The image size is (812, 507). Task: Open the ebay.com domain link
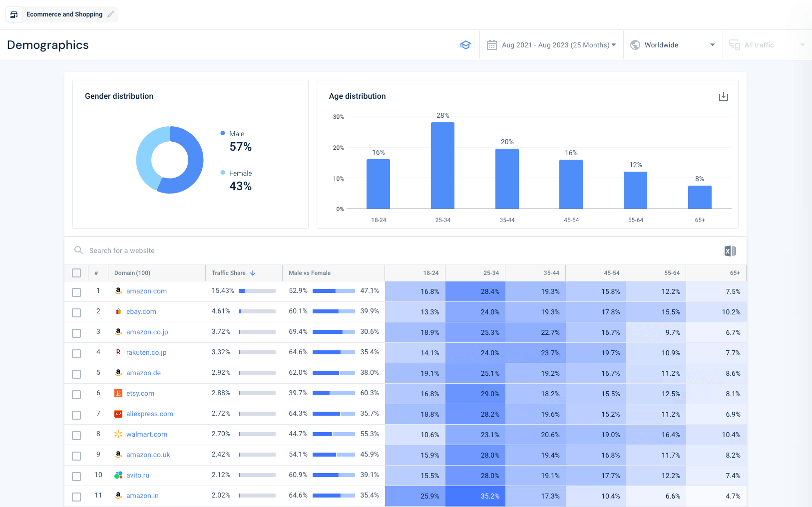pyautogui.click(x=141, y=311)
